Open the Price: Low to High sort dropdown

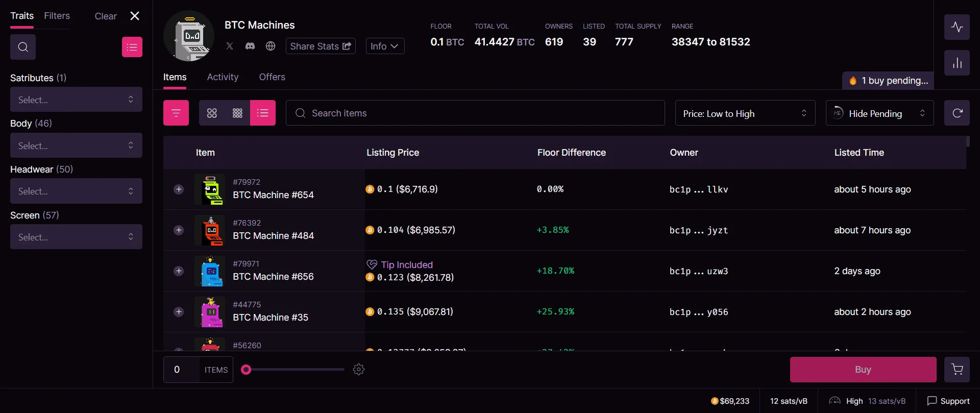745,113
